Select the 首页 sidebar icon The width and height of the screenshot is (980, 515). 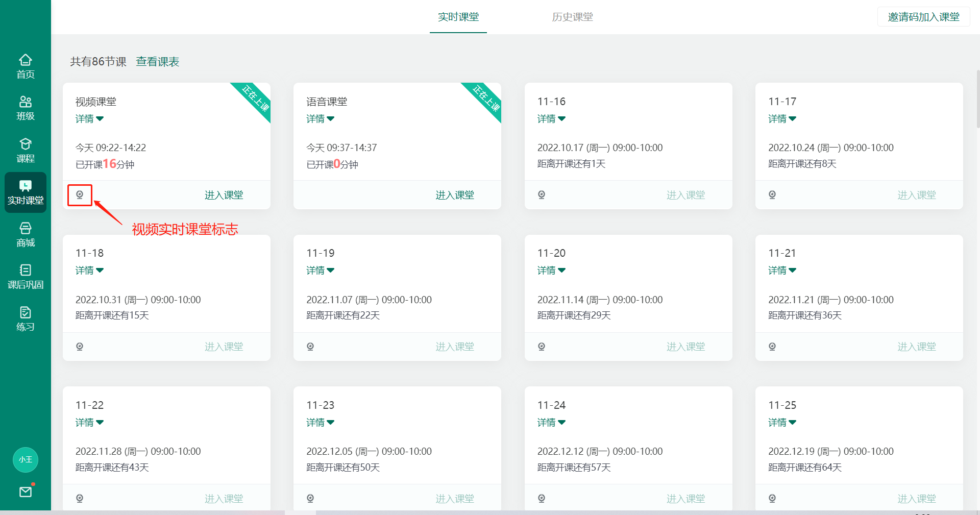click(25, 65)
